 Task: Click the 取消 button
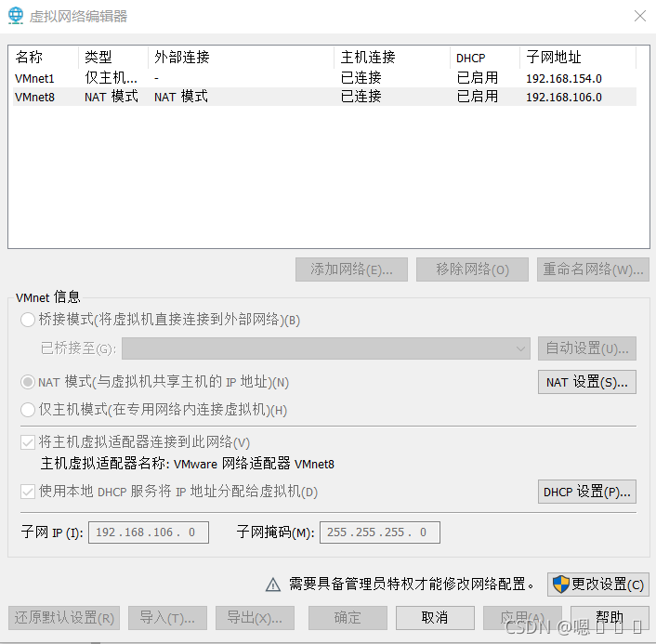click(435, 618)
